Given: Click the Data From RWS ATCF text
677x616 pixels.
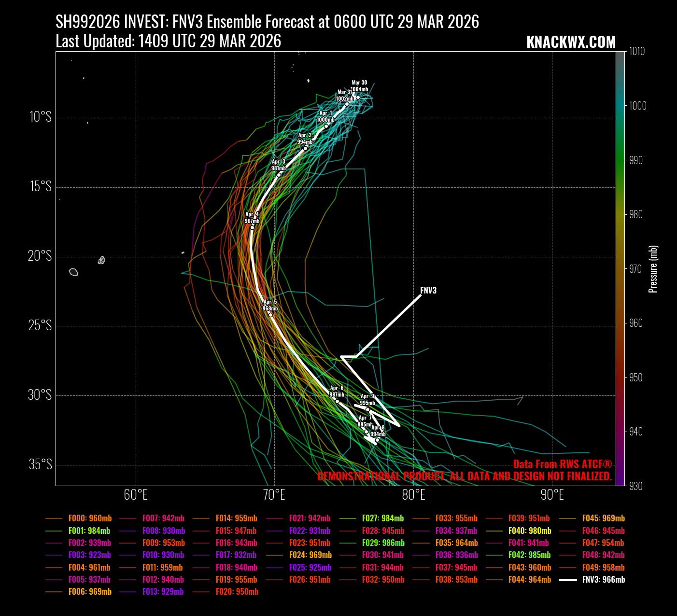Looking at the screenshot, I should tap(562, 464).
